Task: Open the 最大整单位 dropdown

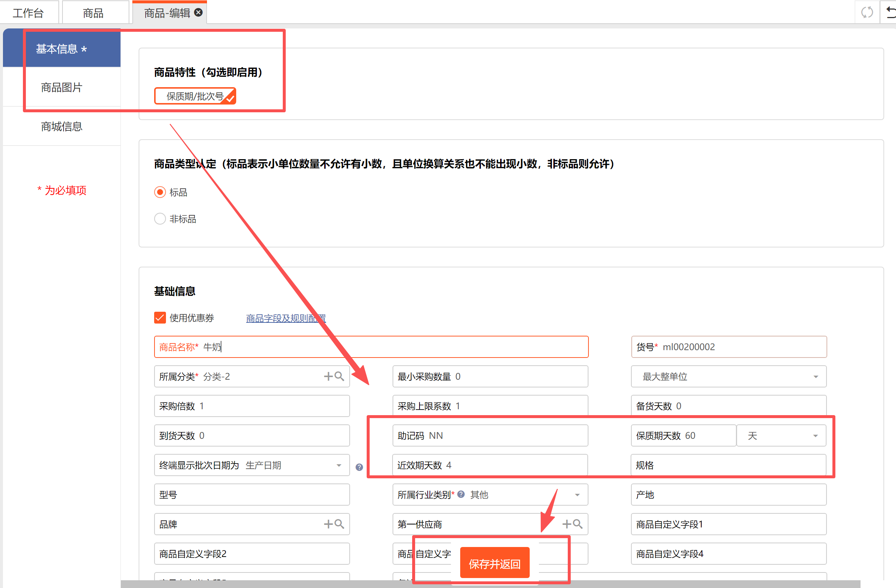Action: (729, 377)
